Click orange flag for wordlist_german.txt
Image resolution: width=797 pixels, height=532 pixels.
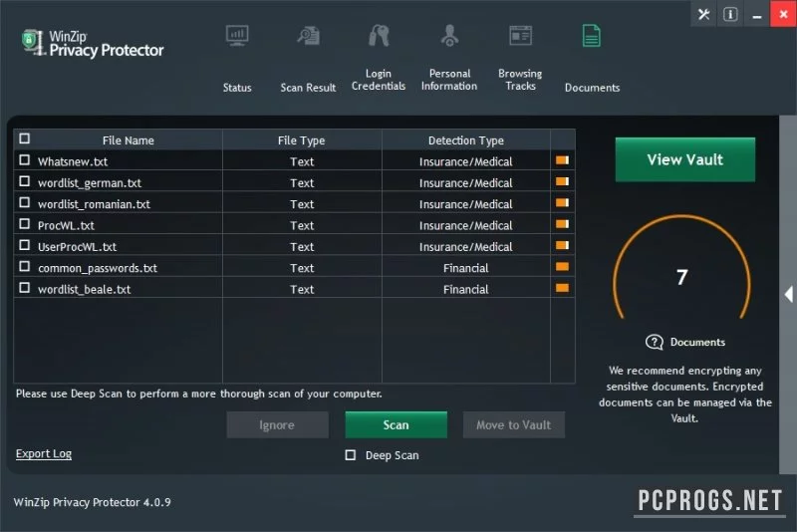(x=562, y=182)
